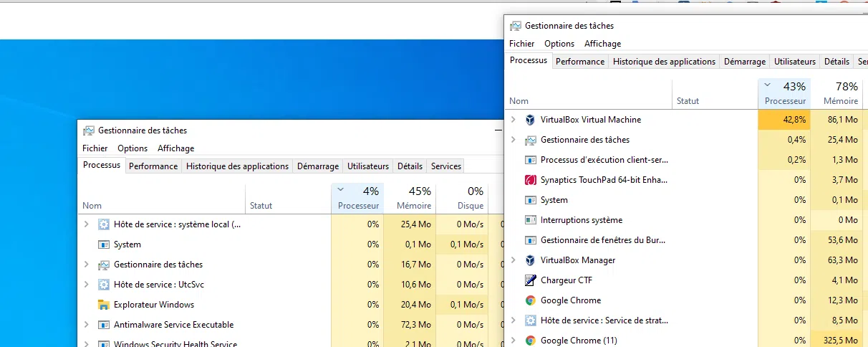Click the Google Chrome (11) icon
The height and width of the screenshot is (347, 868).
pyautogui.click(x=531, y=341)
